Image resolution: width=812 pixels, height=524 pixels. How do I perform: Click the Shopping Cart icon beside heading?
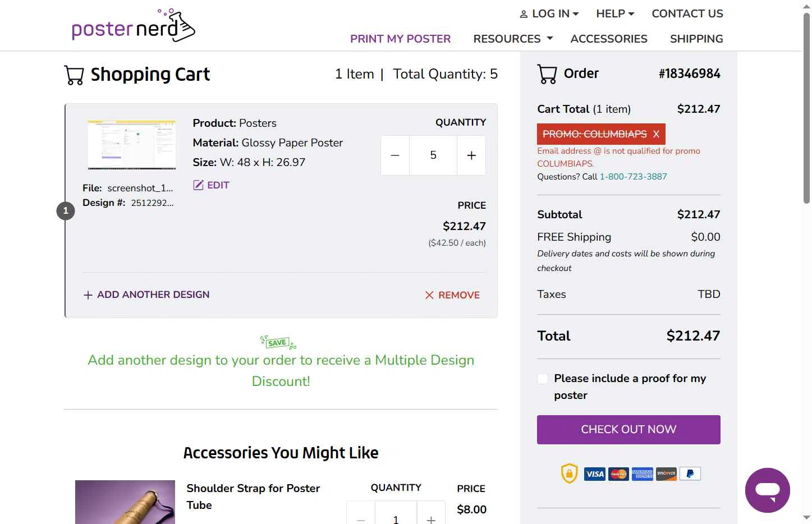coord(74,75)
